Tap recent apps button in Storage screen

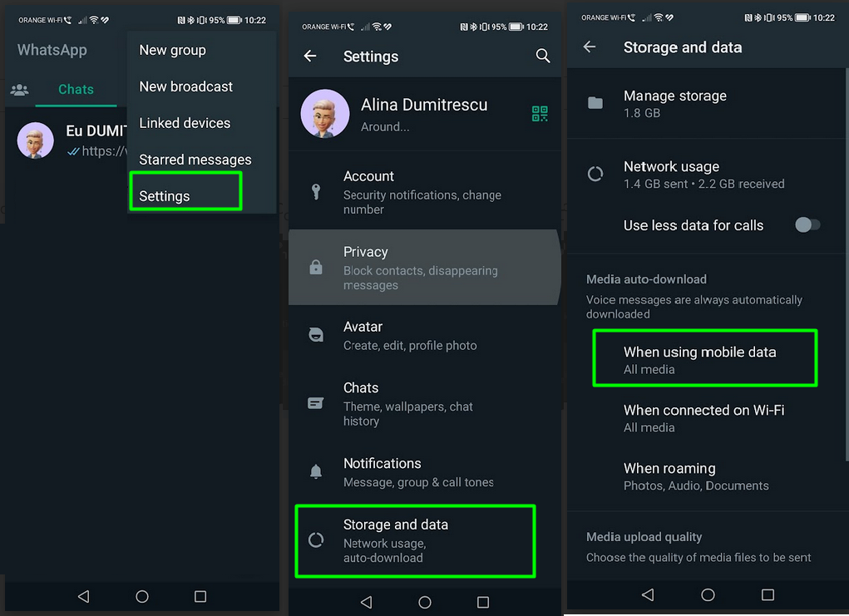pyautogui.click(x=768, y=595)
